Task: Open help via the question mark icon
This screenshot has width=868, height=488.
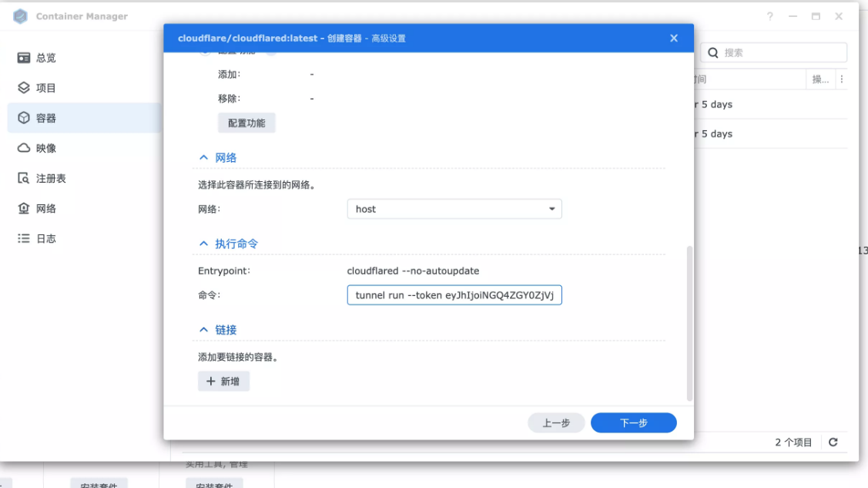Action: click(x=769, y=16)
